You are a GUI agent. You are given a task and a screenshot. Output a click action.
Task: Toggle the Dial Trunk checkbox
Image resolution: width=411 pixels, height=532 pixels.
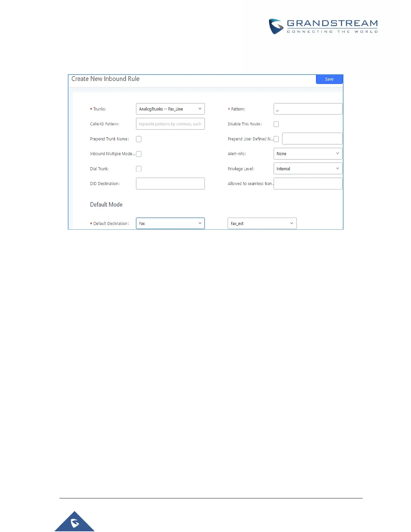pyautogui.click(x=139, y=169)
